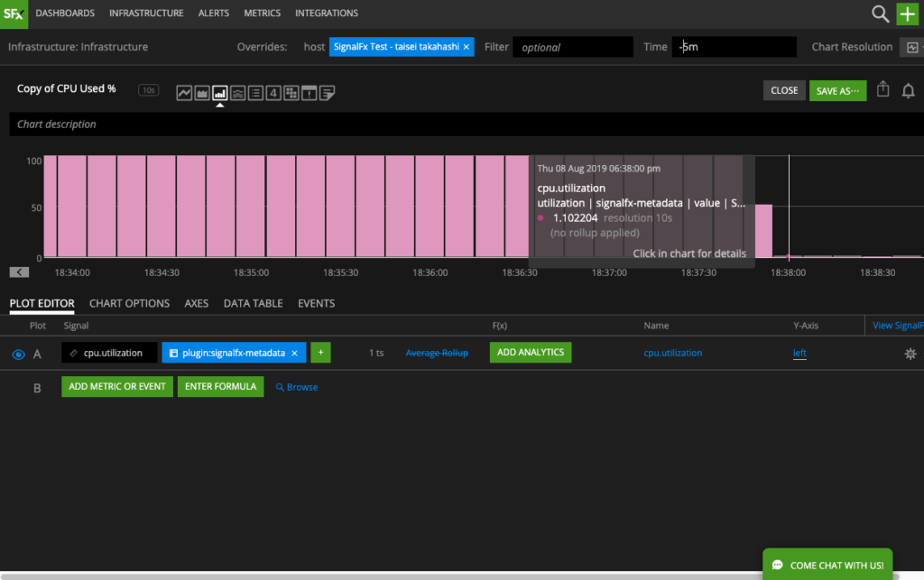The image size is (924, 580).
Task: Click the 1 ts count on plot A
Action: point(376,353)
